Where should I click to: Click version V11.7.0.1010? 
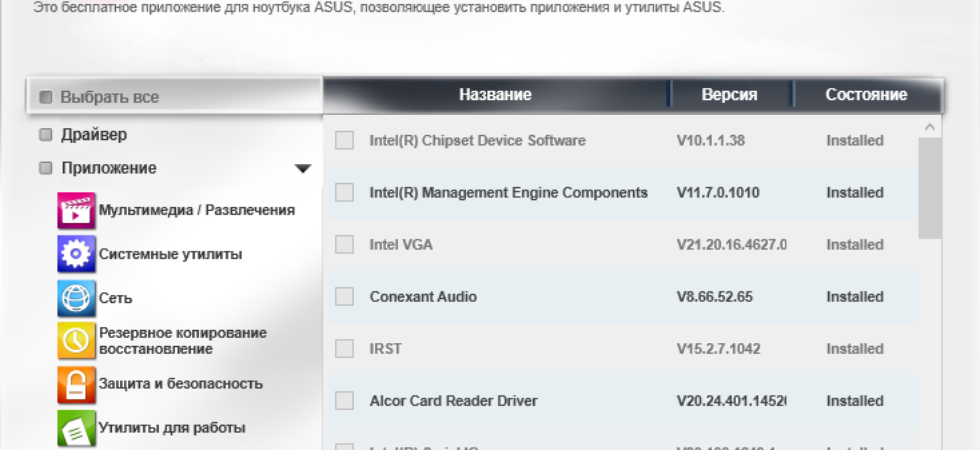pos(718,192)
